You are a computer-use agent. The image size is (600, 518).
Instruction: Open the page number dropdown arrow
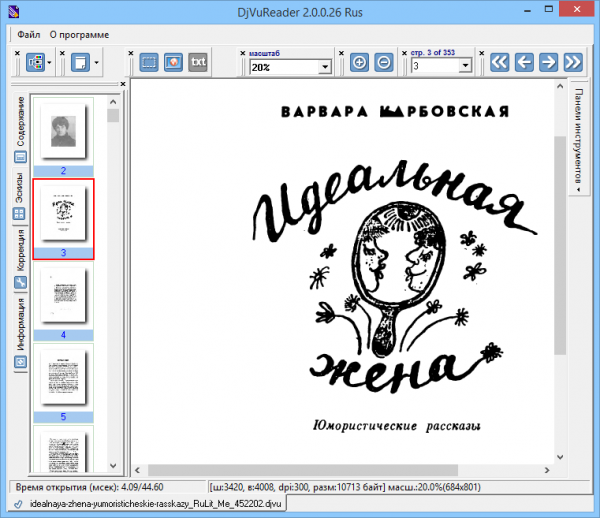465,66
